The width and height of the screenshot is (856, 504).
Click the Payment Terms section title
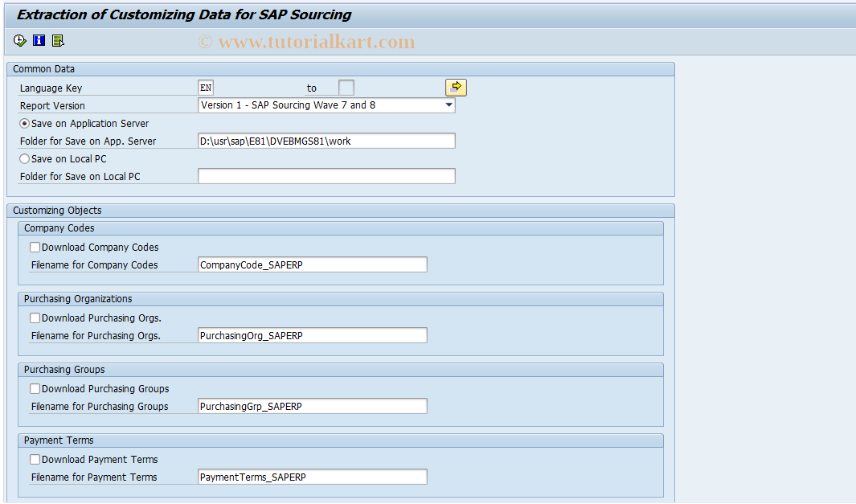pyautogui.click(x=59, y=440)
